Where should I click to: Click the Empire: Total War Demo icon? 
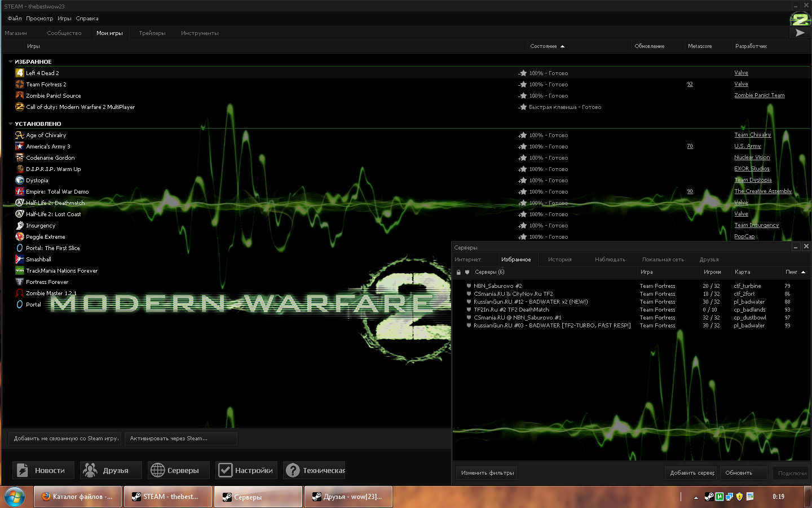tap(20, 191)
